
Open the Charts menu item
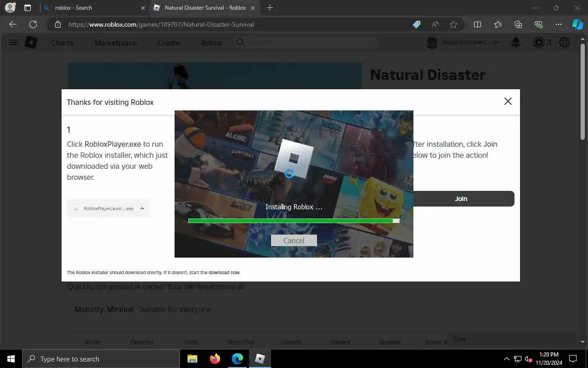tap(62, 43)
